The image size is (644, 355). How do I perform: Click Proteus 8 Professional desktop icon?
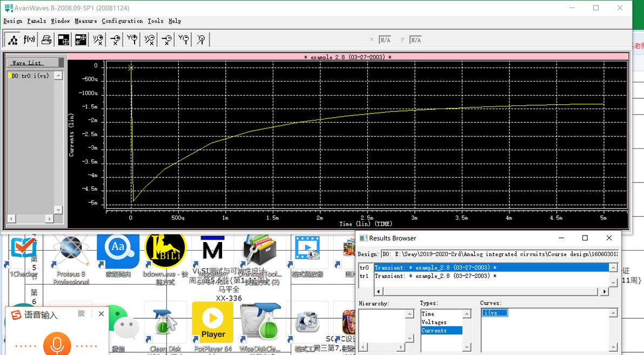(x=71, y=259)
